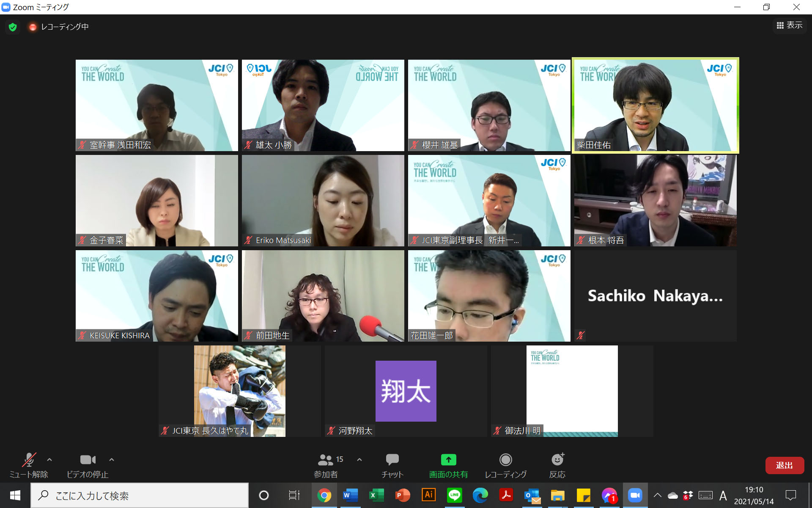Click the red recording-in-progress indicator
Screen dimensions: 812x508
point(33,27)
